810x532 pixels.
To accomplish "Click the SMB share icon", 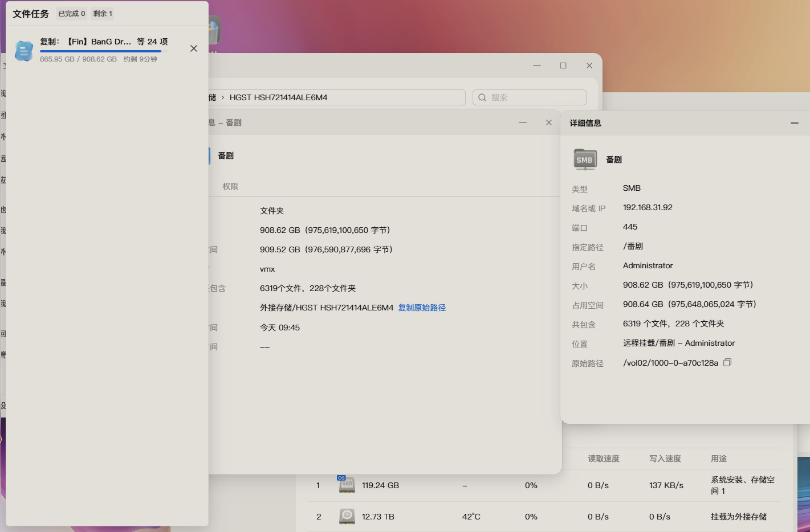I will tap(585, 159).
